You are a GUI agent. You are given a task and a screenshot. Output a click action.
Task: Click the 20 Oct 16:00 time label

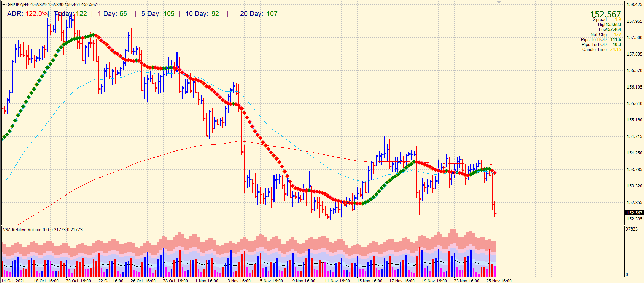click(78, 281)
